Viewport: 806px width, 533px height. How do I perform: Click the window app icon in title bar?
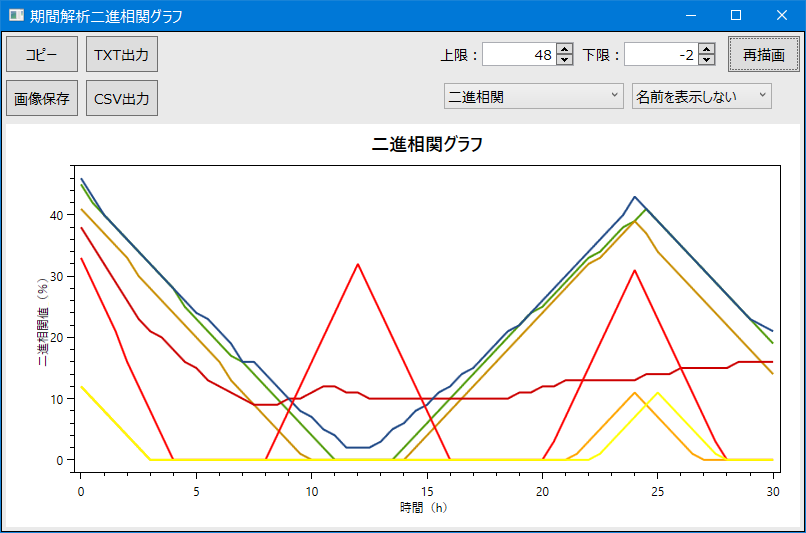tap(16, 15)
